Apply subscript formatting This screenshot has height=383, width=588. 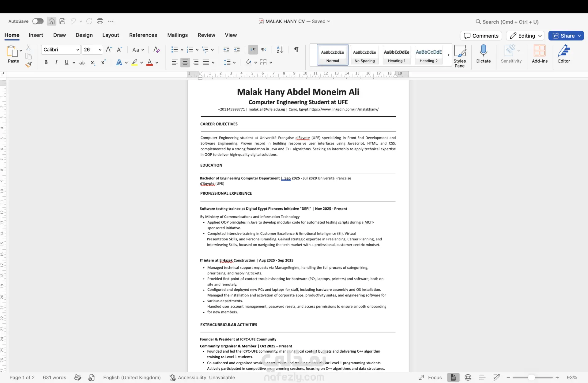(93, 63)
